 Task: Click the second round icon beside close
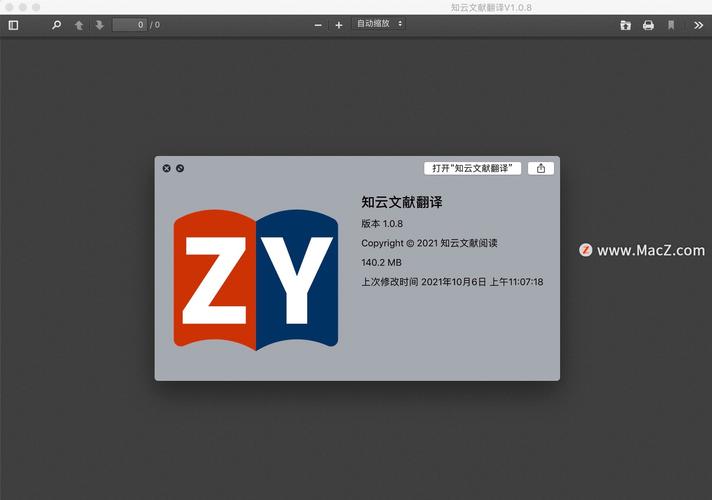pos(180,168)
